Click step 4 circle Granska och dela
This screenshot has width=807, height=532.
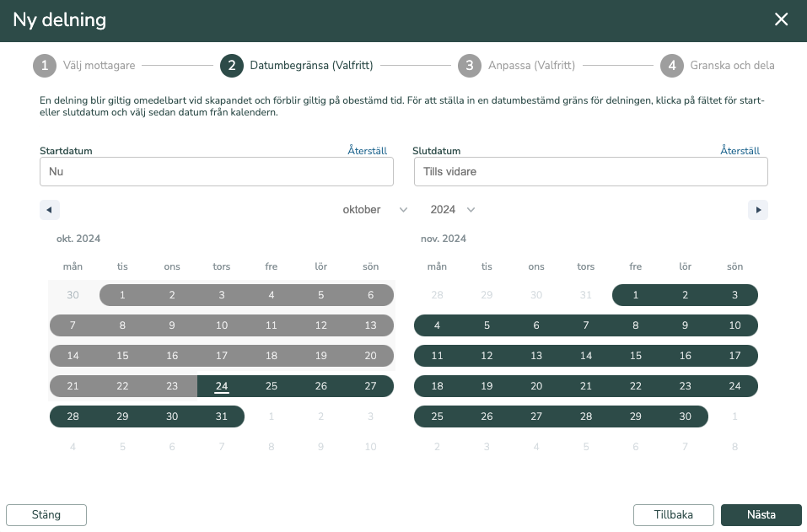pyautogui.click(x=671, y=66)
